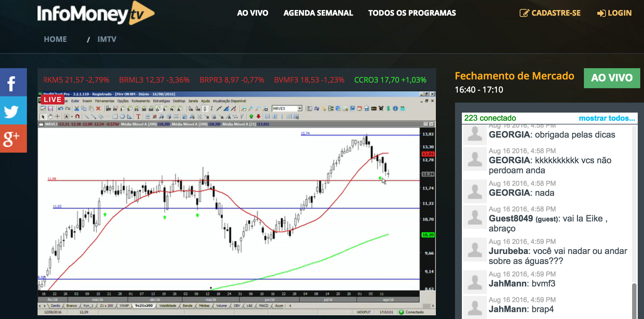Click the LOGIN link
This screenshot has width=644, height=319.
pyautogui.click(x=614, y=13)
